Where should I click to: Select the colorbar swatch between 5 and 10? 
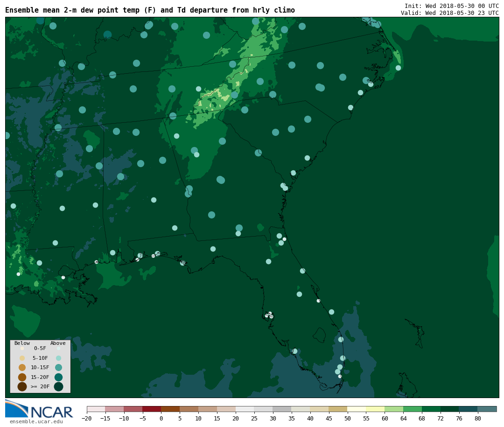(189, 409)
